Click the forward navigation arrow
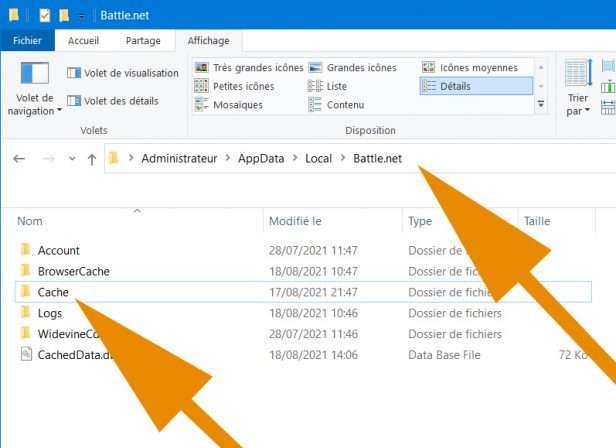 [x=48, y=159]
